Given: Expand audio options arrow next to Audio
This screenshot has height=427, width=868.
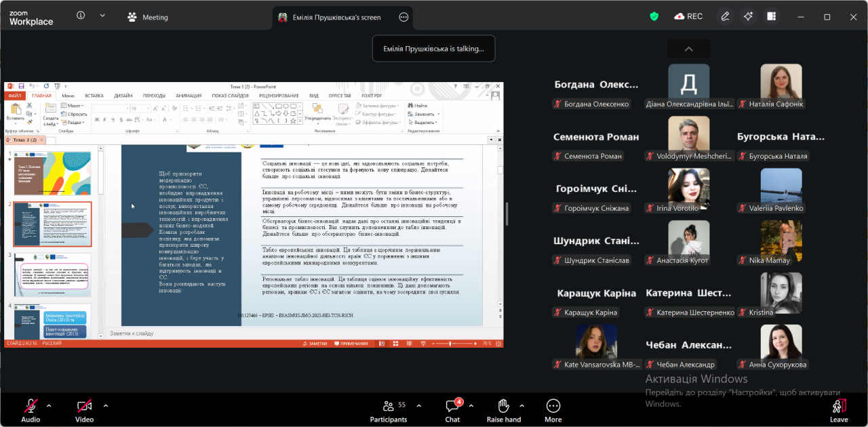Looking at the screenshot, I should click(49, 405).
